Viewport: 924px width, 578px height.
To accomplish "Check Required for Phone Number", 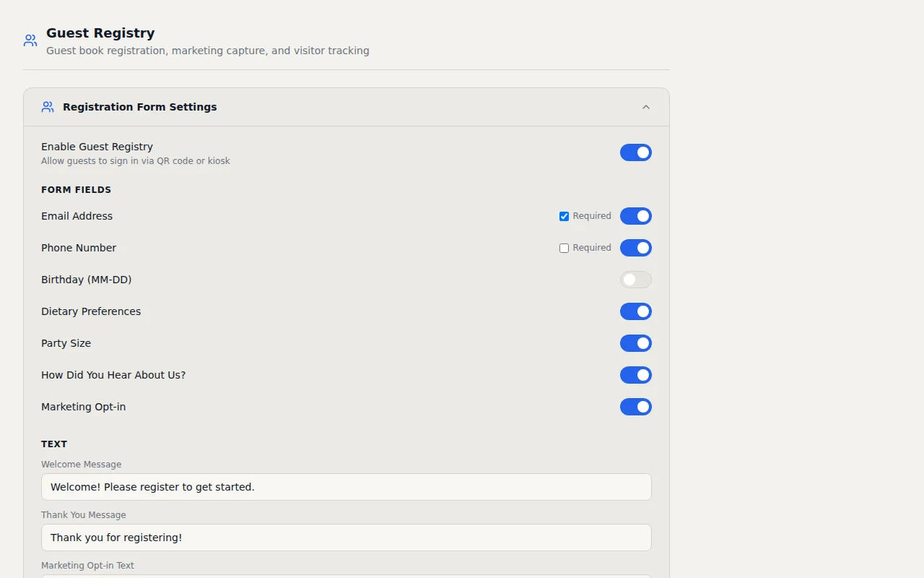I will 564,248.
